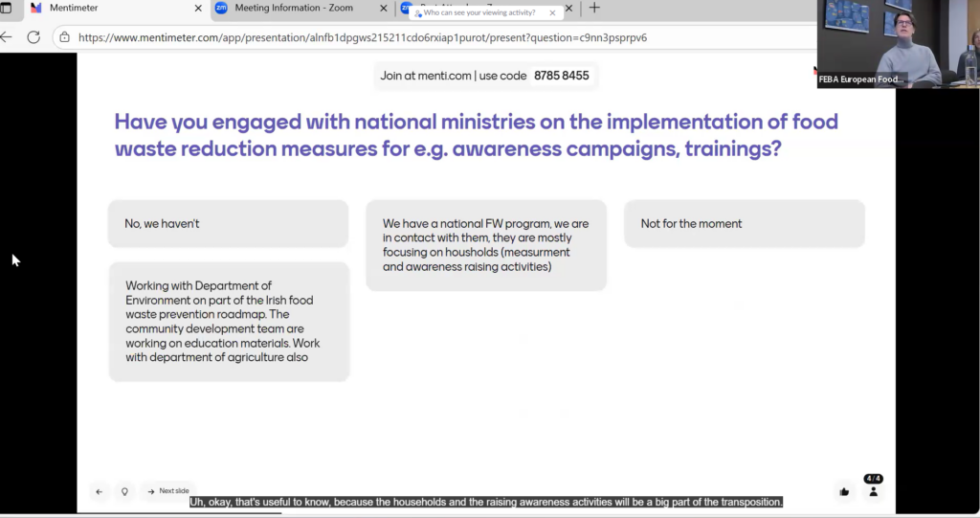
Task: Open browser tab actions menu icon
Action: (x=6, y=9)
